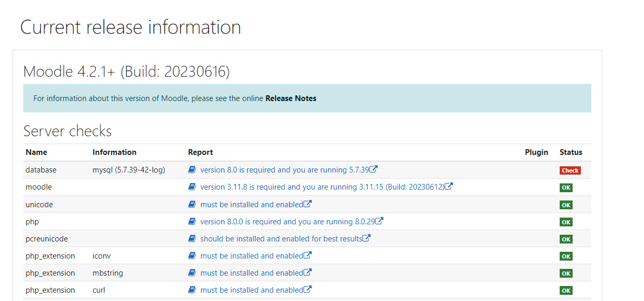
Task: Click the book icon in iconv row
Action: 192,256
